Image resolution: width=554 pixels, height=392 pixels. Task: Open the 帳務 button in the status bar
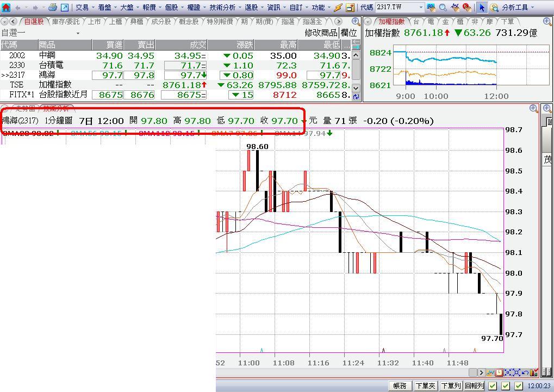pos(400,385)
